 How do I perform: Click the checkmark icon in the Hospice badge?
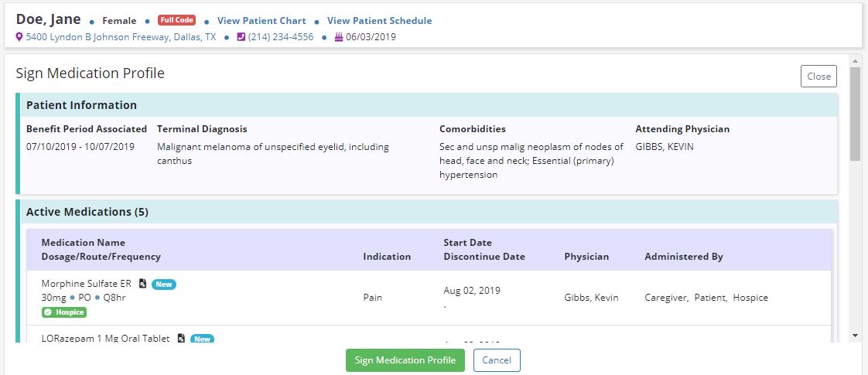pyautogui.click(x=47, y=312)
